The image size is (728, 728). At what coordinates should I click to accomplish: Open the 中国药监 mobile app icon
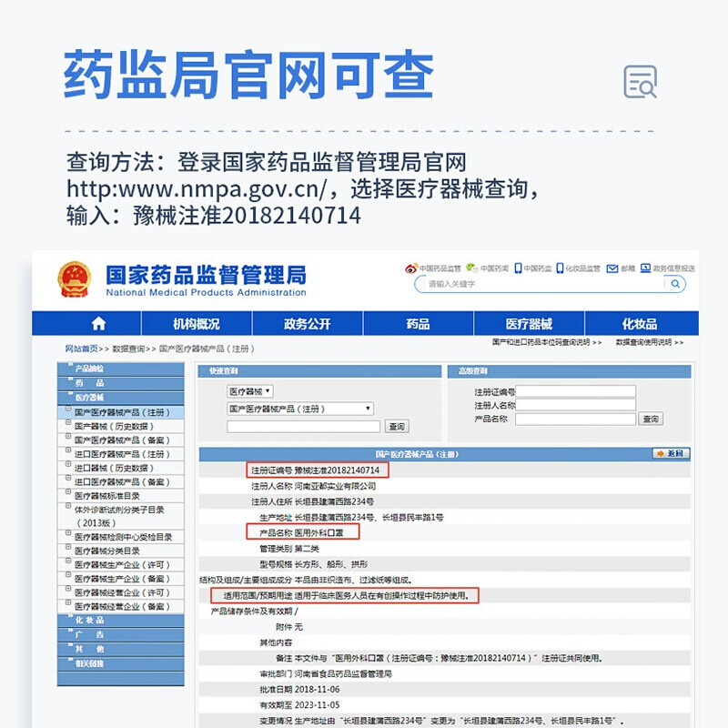point(518,268)
